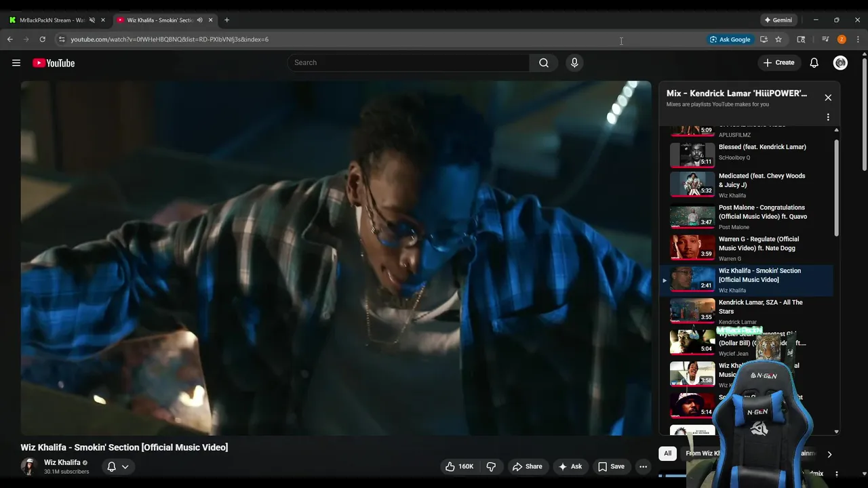
Task: Click the video player to pause
Action: click(x=336, y=258)
